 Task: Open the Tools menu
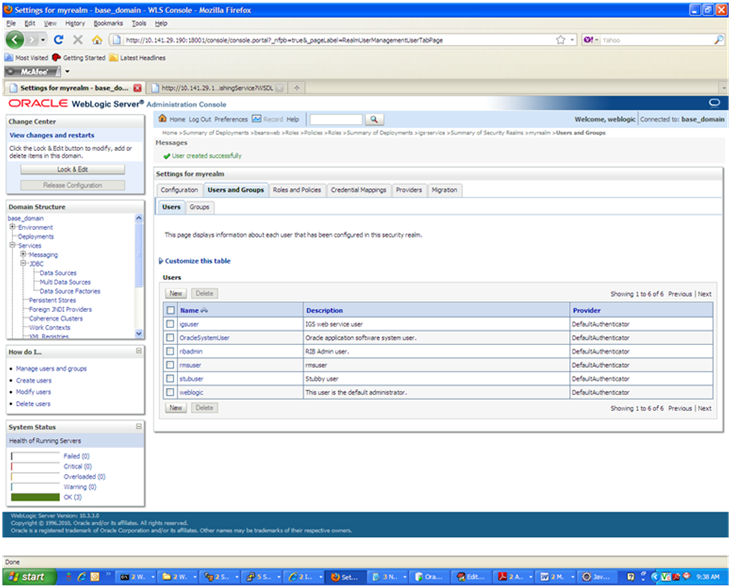(139, 23)
